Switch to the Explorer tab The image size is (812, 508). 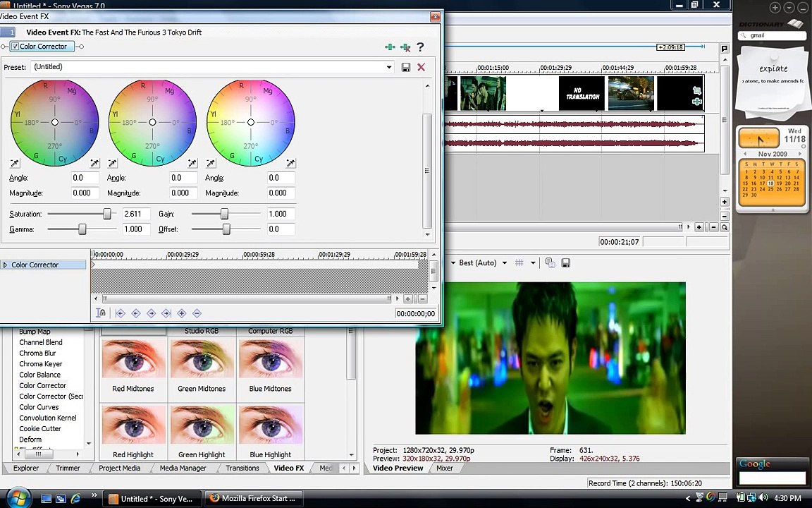[25, 468]
